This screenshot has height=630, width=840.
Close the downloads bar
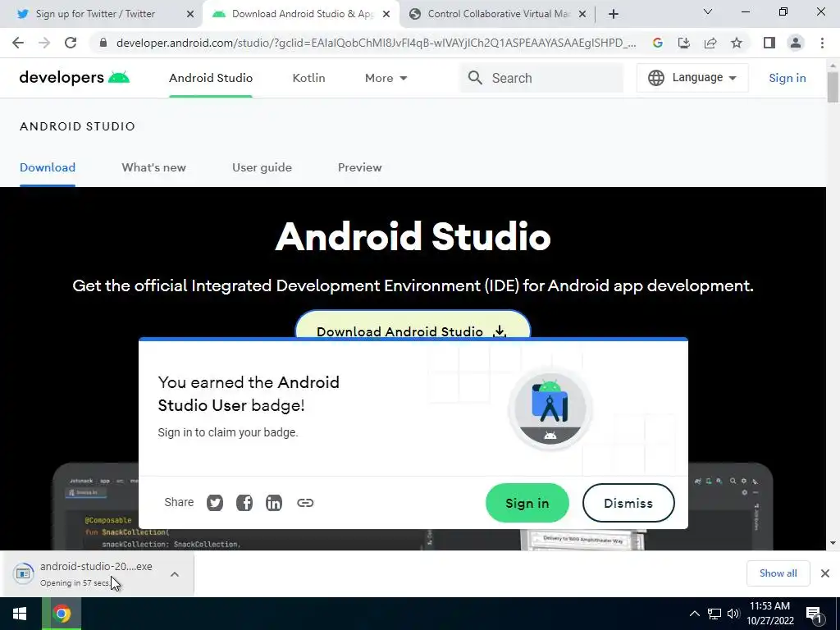tap(825, 573)
